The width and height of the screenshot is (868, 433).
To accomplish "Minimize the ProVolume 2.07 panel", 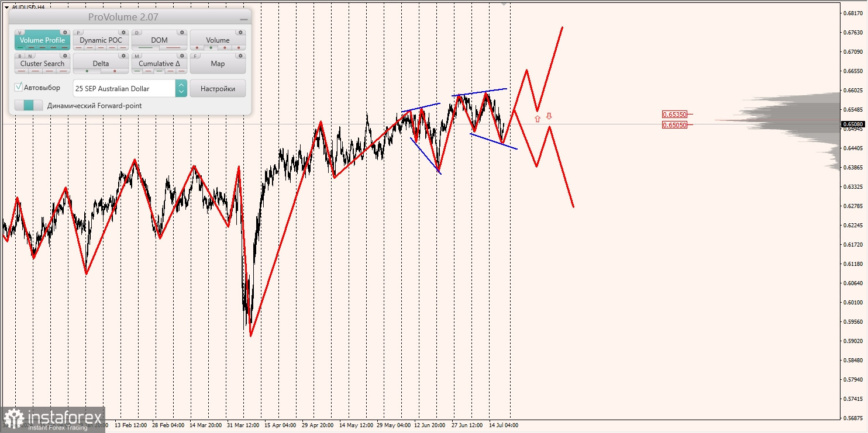I will click(x=243, y=19).
